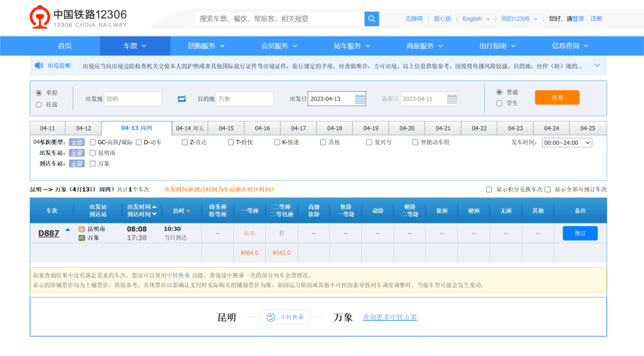644x356 pixels.
Task: Check the K-快速 train type box
Action: coord(277,143)
